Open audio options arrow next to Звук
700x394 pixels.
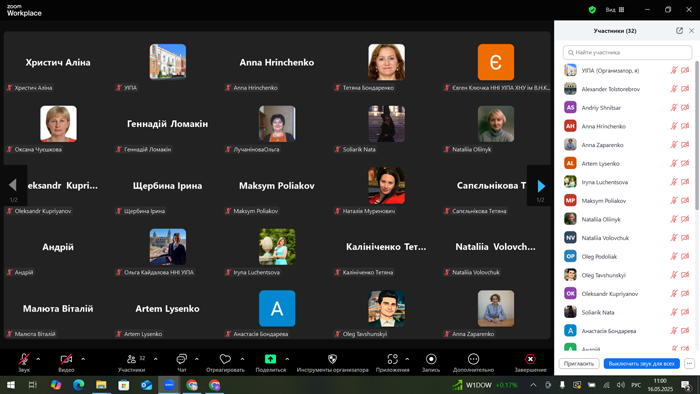(38, 359)
